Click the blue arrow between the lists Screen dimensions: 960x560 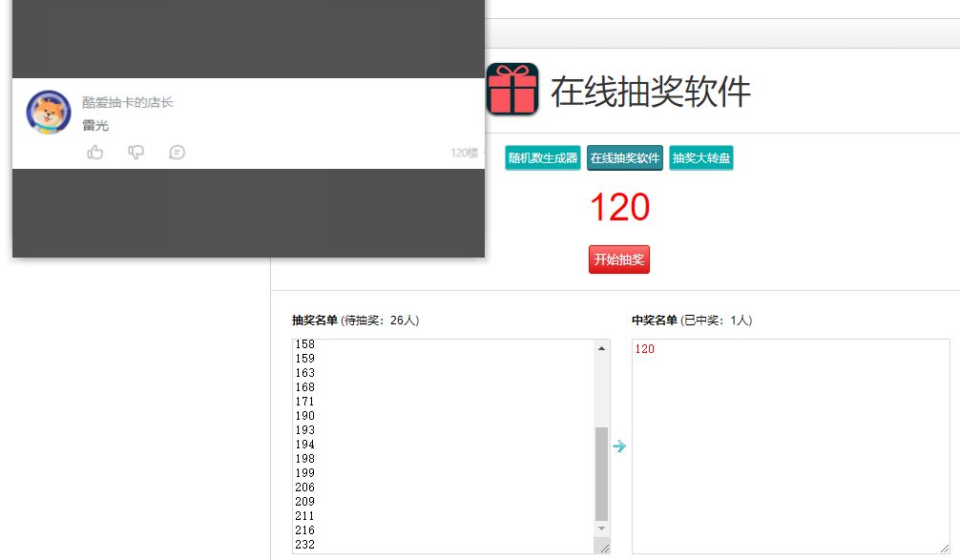(x=619, y=446)
